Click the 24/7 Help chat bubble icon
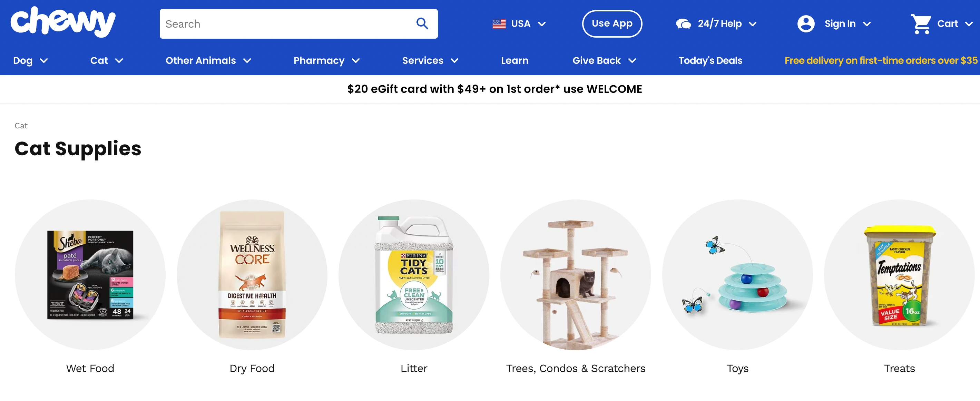The width and height of the screenshot is (980, 401). coord(683,24)
